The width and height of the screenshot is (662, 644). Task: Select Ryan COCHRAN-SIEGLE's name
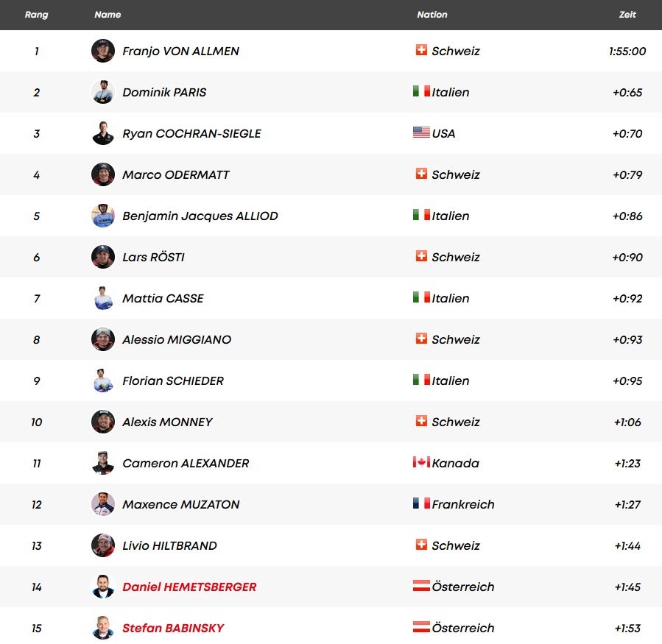point(191,133)
